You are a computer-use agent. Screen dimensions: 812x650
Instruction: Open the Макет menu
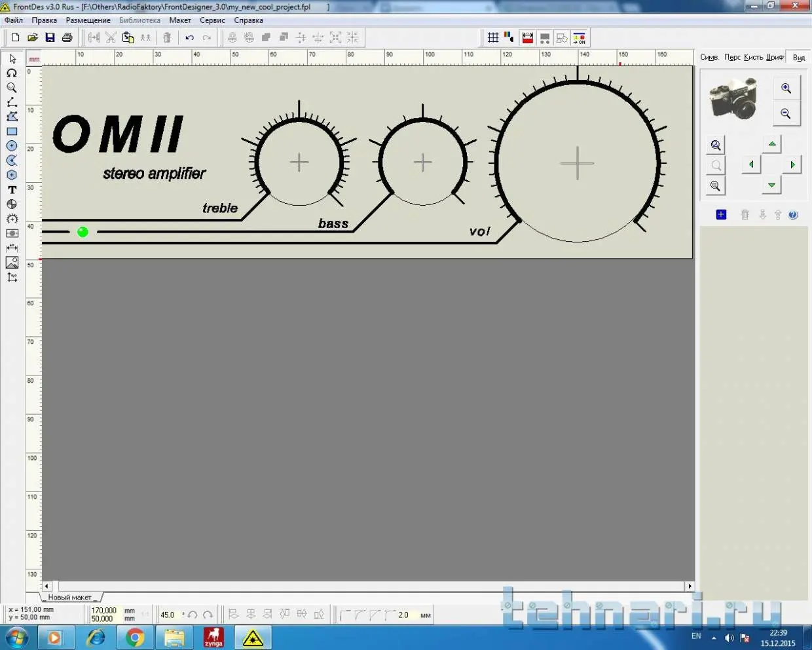[180, 20]
